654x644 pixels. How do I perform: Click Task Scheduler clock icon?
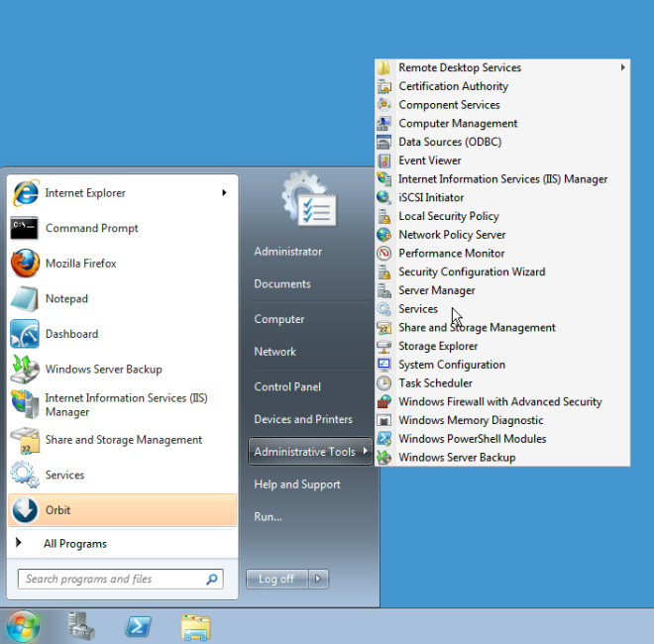383,382
